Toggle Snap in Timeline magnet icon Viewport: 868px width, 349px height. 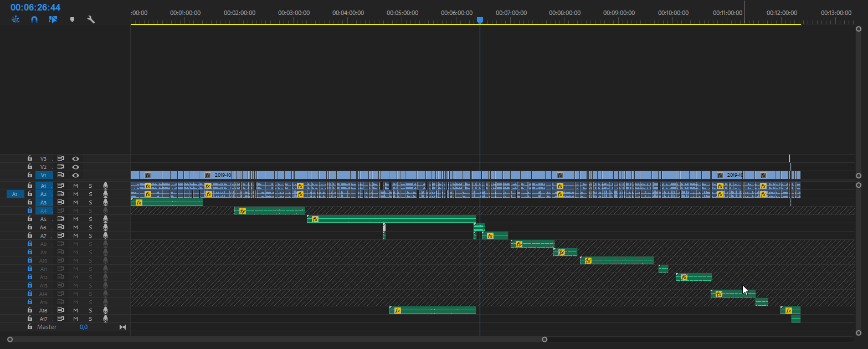point(34,19)
